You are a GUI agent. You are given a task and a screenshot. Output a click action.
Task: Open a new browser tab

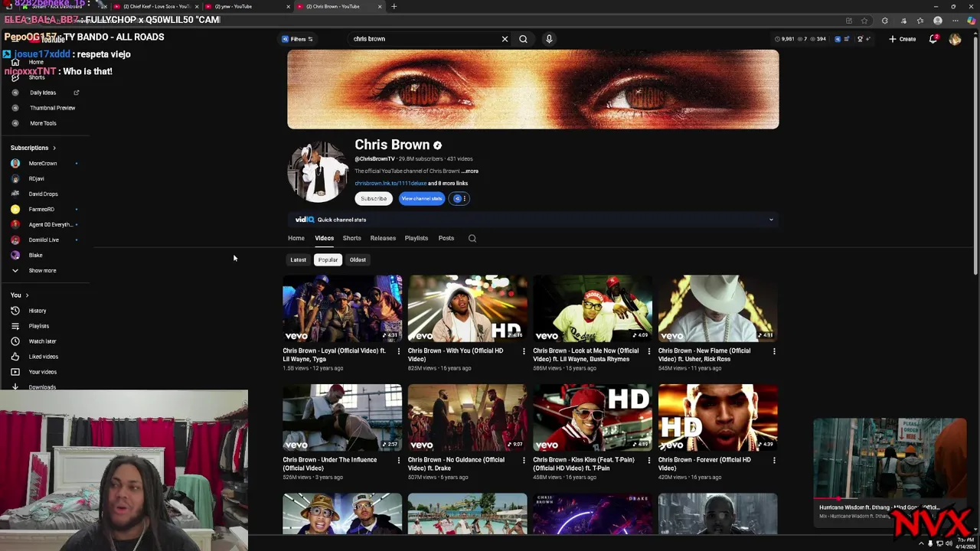[x=394, y=6]
